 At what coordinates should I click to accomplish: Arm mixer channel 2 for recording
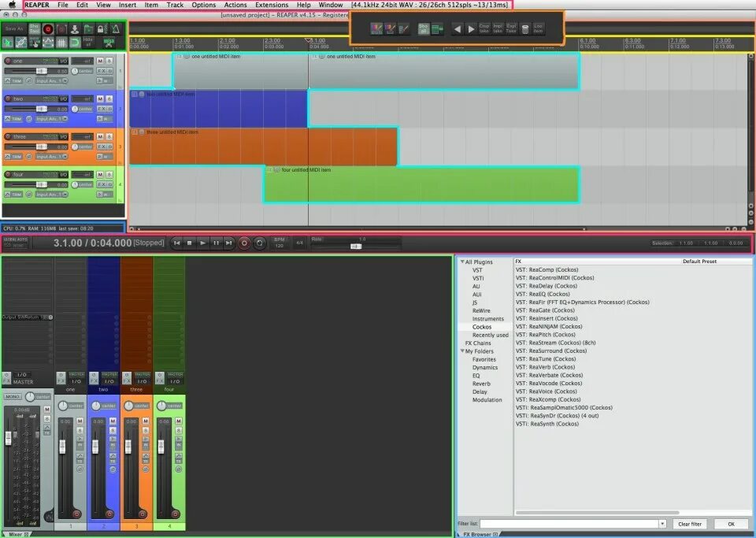(109, 514)
